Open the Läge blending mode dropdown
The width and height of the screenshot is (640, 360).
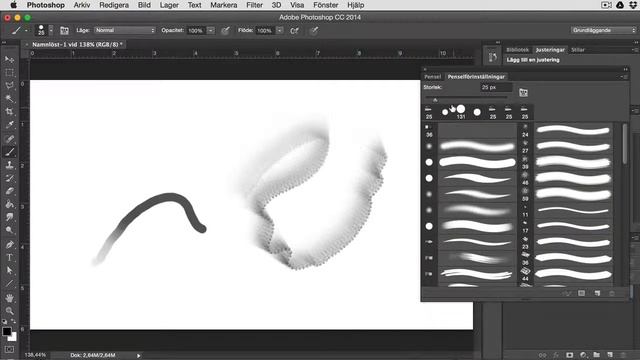(124, 30)
